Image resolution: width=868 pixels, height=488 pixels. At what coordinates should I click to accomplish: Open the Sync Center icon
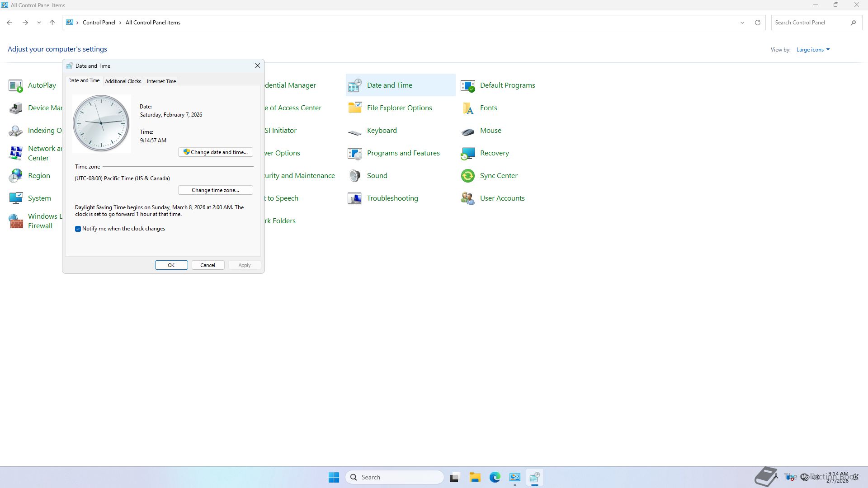468,176
